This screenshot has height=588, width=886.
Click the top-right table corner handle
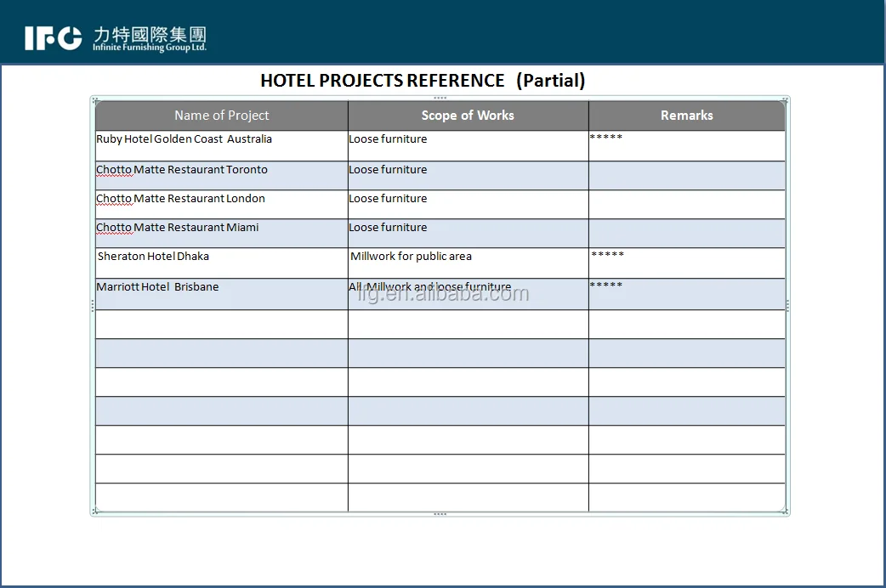(x=786, y=100)
